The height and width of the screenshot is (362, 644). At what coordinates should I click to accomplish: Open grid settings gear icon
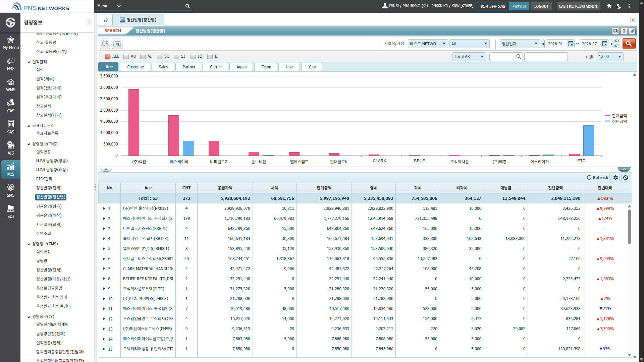pos(615,178)
